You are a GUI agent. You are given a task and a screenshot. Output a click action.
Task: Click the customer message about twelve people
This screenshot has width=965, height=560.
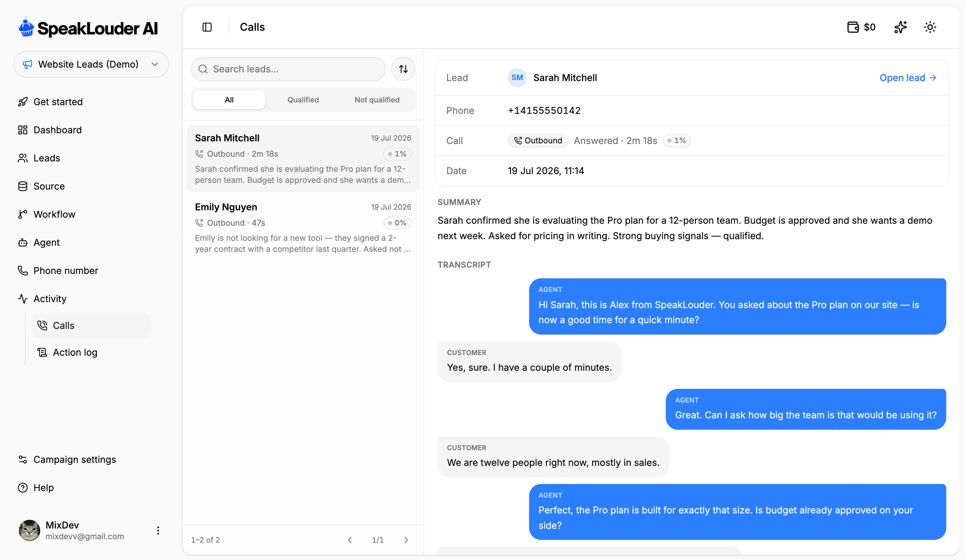[x=553, y=457]
